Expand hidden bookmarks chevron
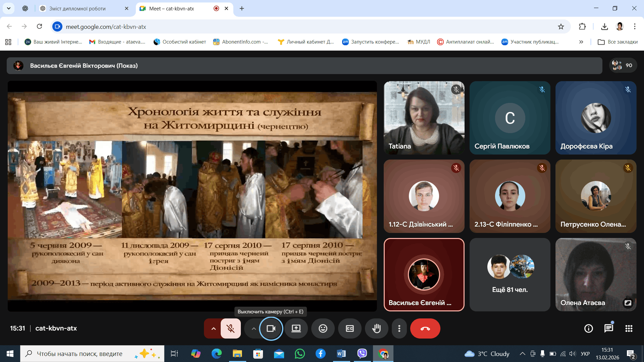Image resolution: width=644 pixels, height=362 pixels. [581, 42]
